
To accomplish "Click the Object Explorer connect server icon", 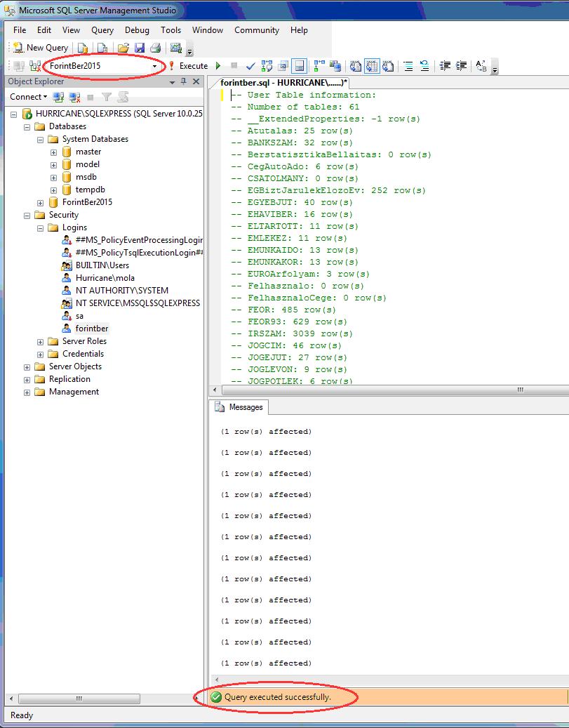I will [x=58, y=97].
